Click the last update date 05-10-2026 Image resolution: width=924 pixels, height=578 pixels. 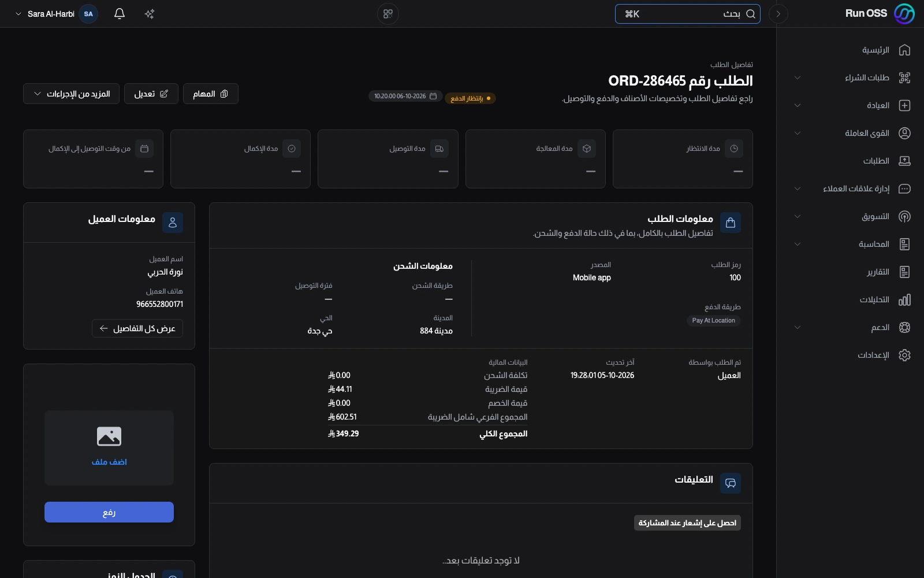[602, 375]
